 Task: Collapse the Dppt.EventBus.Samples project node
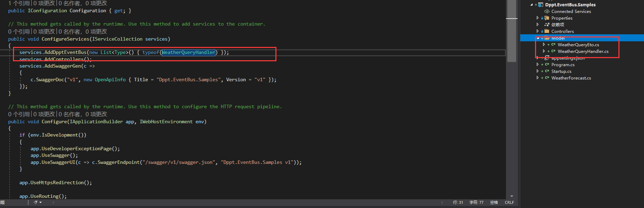532,5
